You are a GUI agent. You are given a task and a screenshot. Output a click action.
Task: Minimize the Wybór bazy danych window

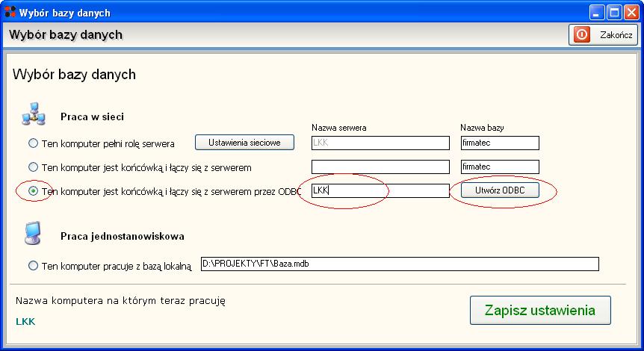click(596, 12)
